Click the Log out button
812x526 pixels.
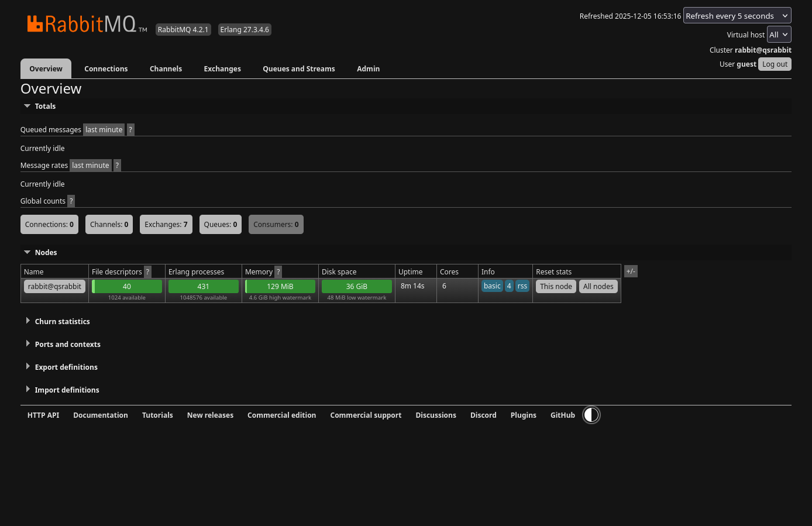click(x=775, y=64)
